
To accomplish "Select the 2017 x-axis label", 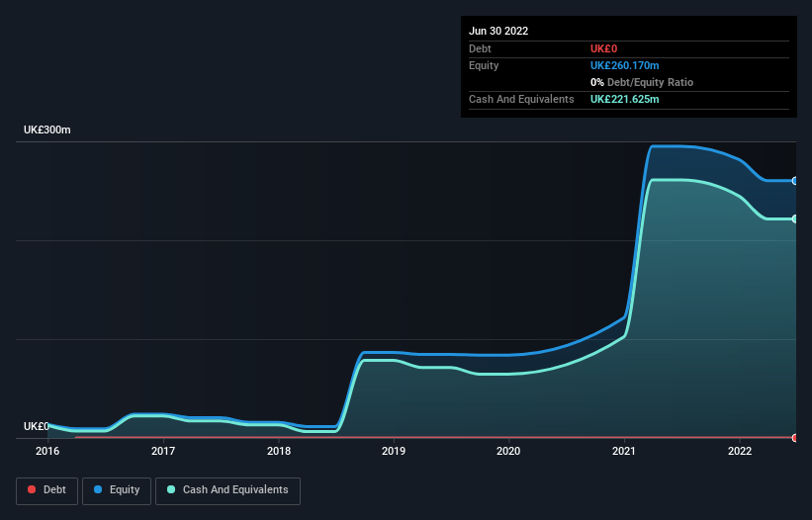I will click(163, 451).
